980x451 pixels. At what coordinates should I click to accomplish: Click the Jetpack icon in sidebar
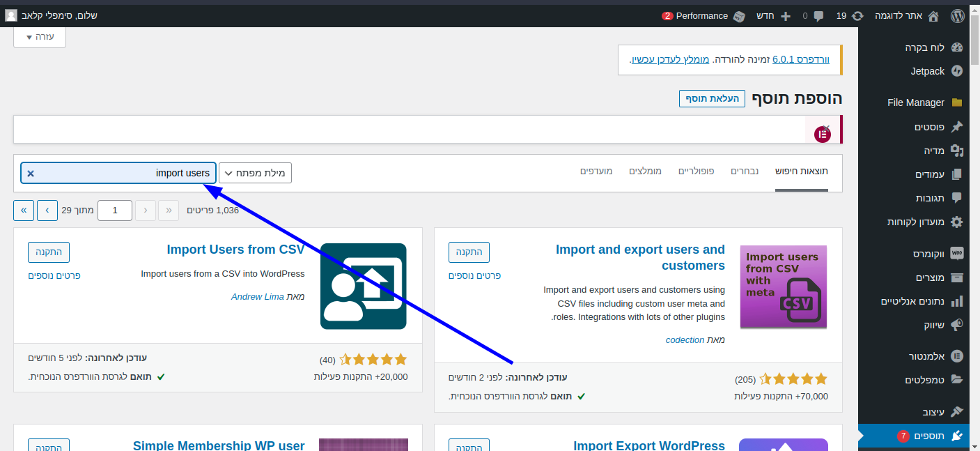[x=956, y=71]
